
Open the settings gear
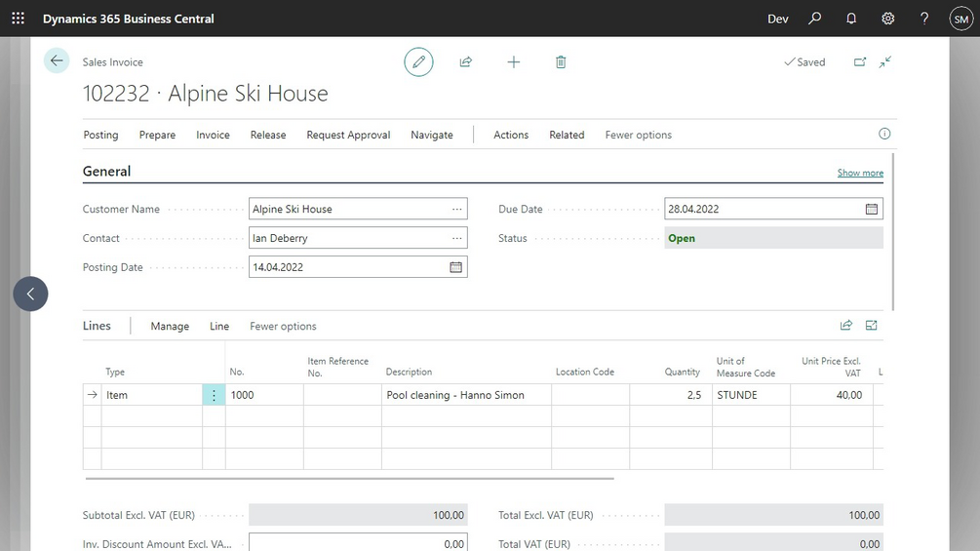(x=887, y=19)
